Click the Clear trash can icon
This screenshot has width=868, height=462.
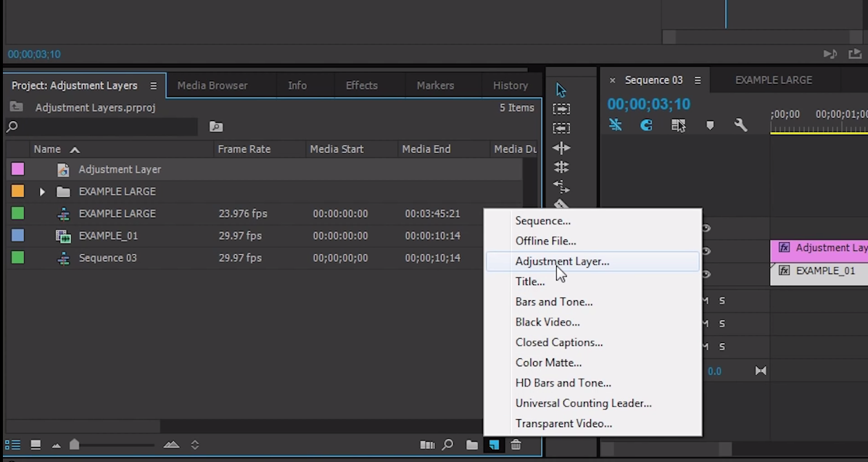tap(516, 445)
